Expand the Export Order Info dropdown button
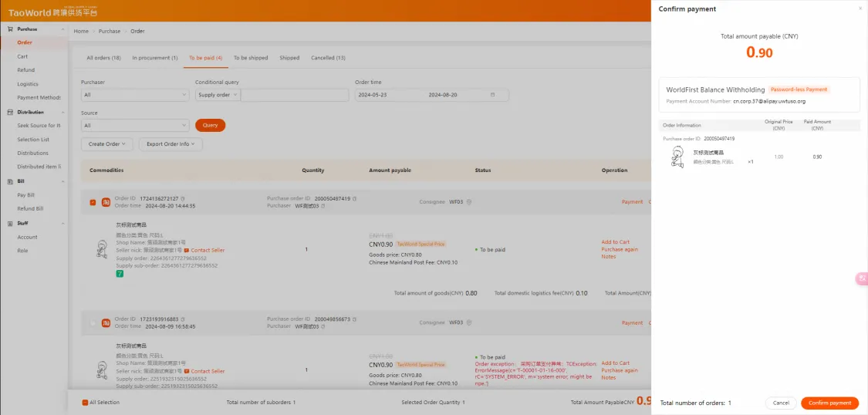The width and height of the screenshot is (868, 415). coord(171,144)
